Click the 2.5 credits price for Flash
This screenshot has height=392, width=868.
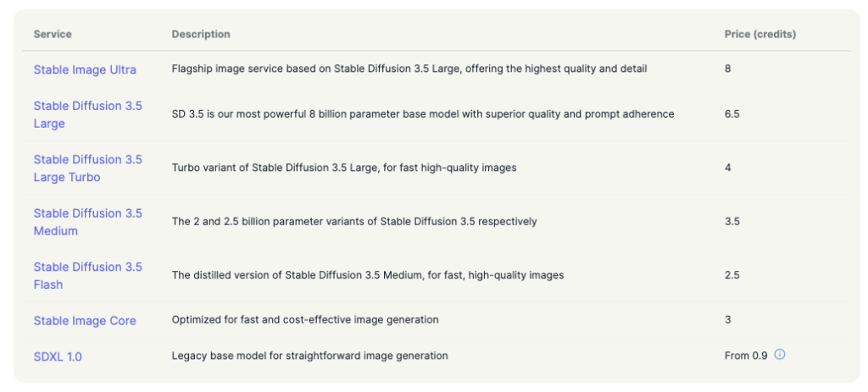tap(732, 275)
